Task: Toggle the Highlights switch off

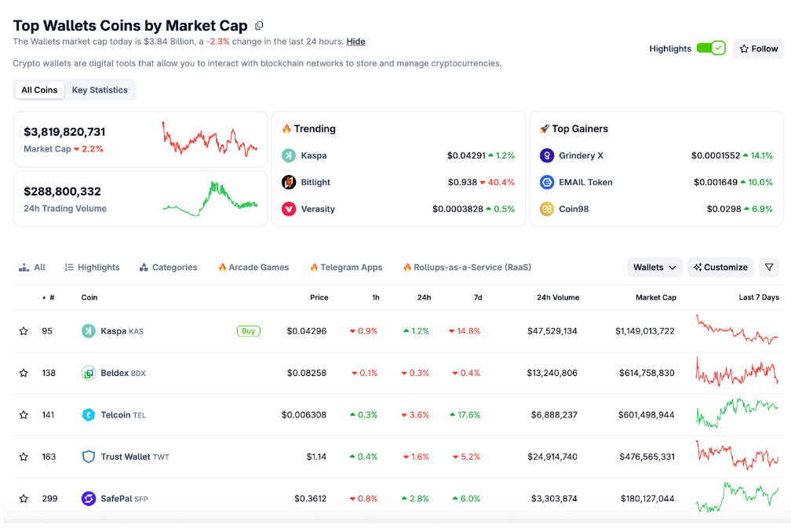Action: coord(711,49)
